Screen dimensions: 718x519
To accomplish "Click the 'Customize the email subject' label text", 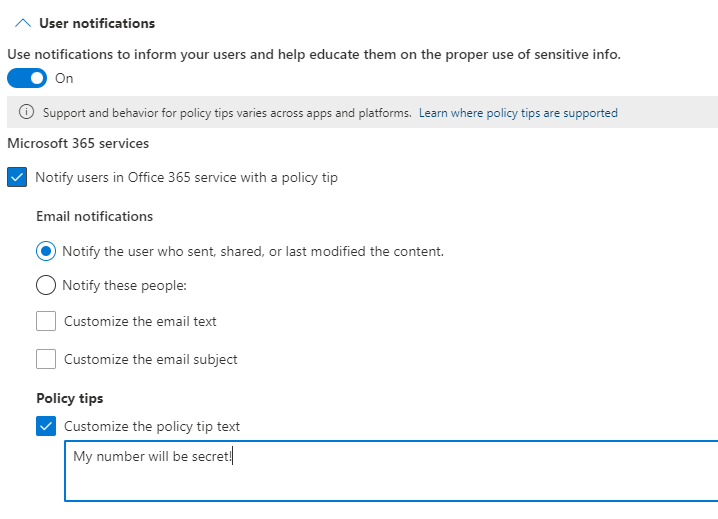I will (x=151, y=359).
